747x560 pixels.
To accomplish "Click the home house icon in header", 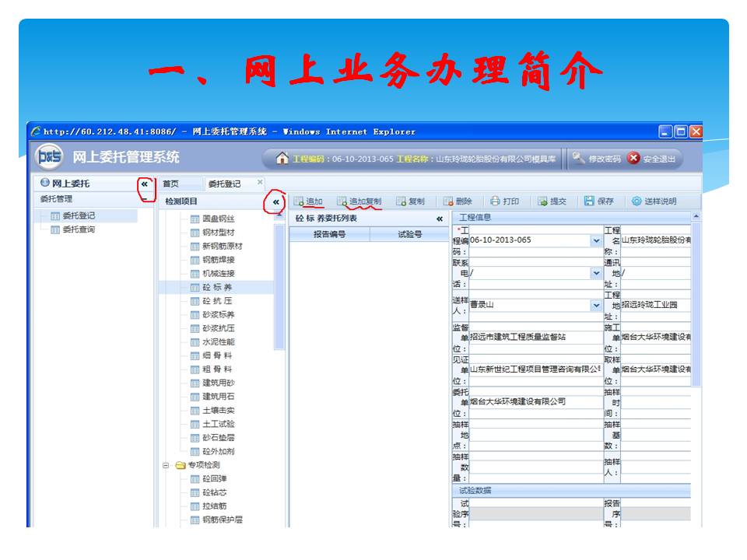I will point(282,158).
